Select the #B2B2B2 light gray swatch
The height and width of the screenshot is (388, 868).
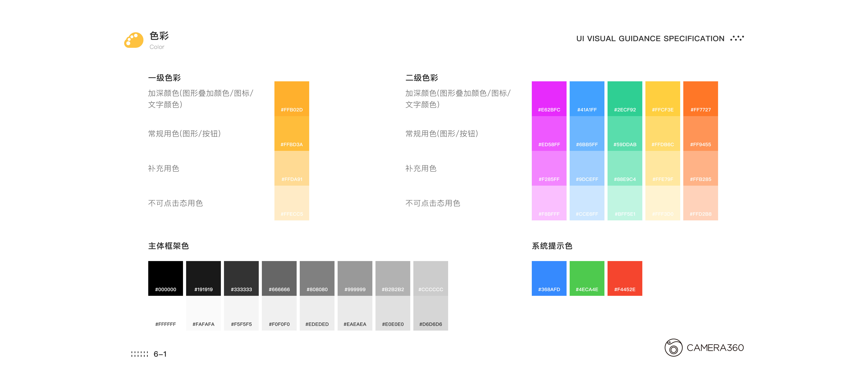coord(393,278)
